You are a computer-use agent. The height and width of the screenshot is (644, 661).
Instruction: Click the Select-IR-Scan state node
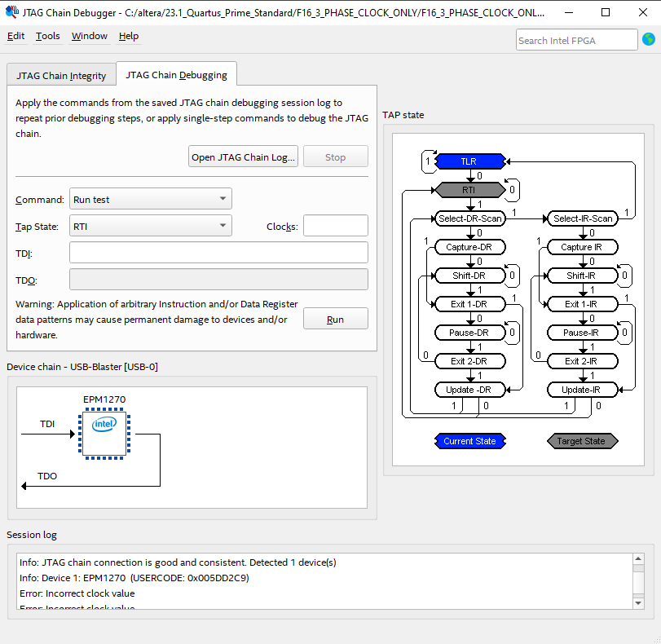[x=583, y=218]
